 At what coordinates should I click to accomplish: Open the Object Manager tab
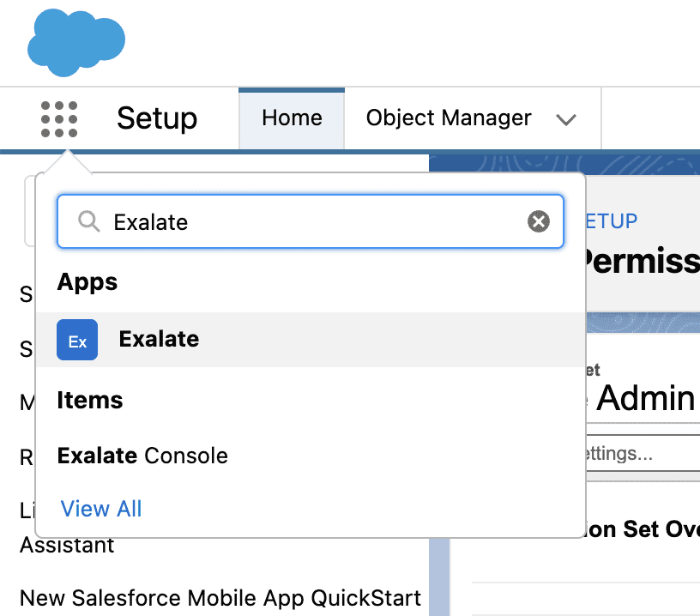tap(449, 118)
